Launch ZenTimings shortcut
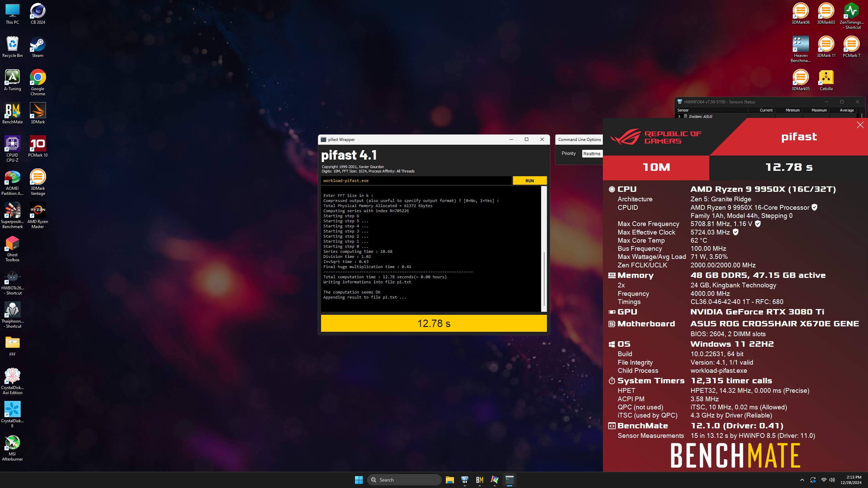Image resolution: width=868 pixels, height=488 pixels. click(x=851, y=16)
